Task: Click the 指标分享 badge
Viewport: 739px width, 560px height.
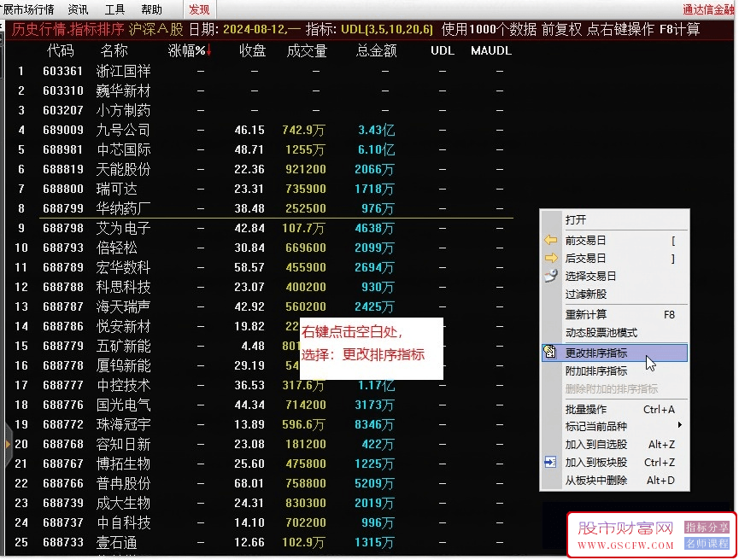Action: [707, 527]
